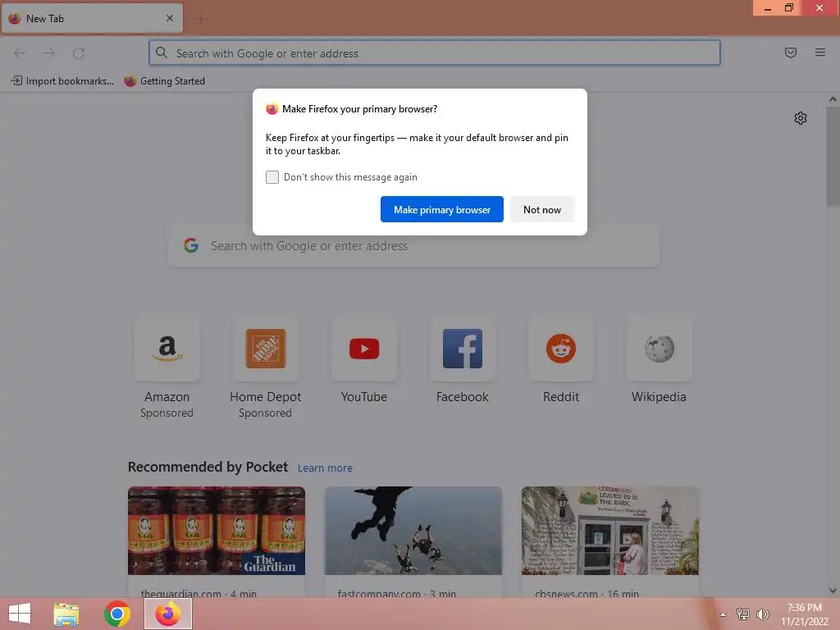Open Getting Started bookmark
Viewport: 840px width, 630px height.
coord(164,81)
